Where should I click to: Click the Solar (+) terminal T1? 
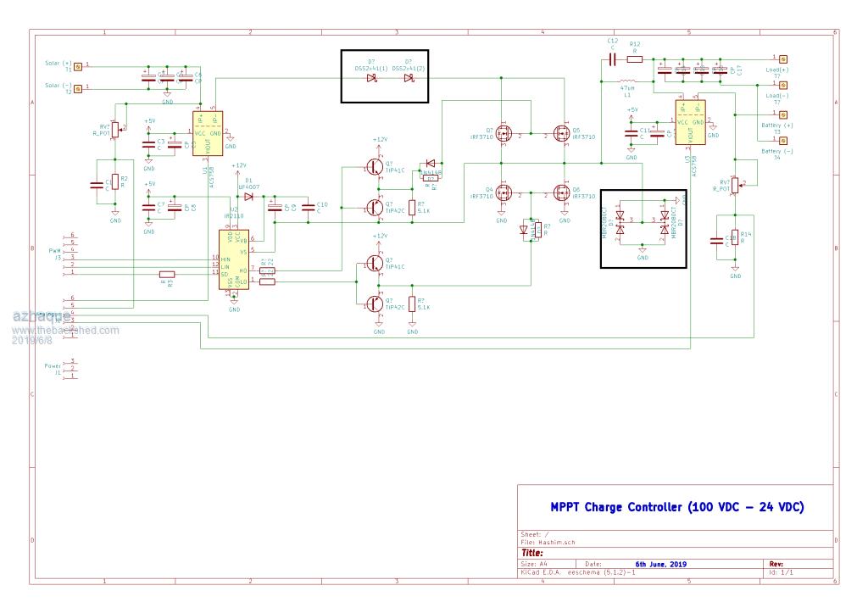pyautogui.click(x=79, y=65)
